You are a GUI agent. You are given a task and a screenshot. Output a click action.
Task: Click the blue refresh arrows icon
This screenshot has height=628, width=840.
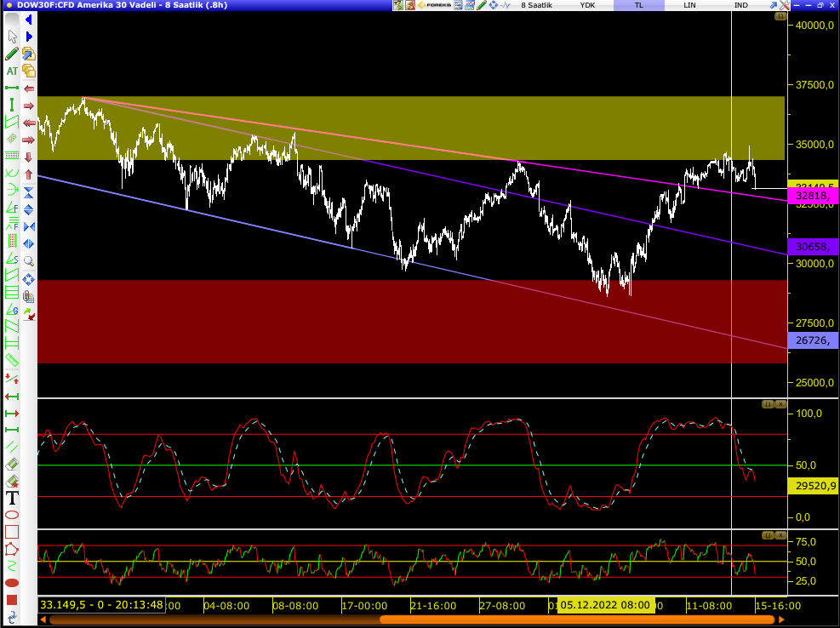[x=12, y=616]
